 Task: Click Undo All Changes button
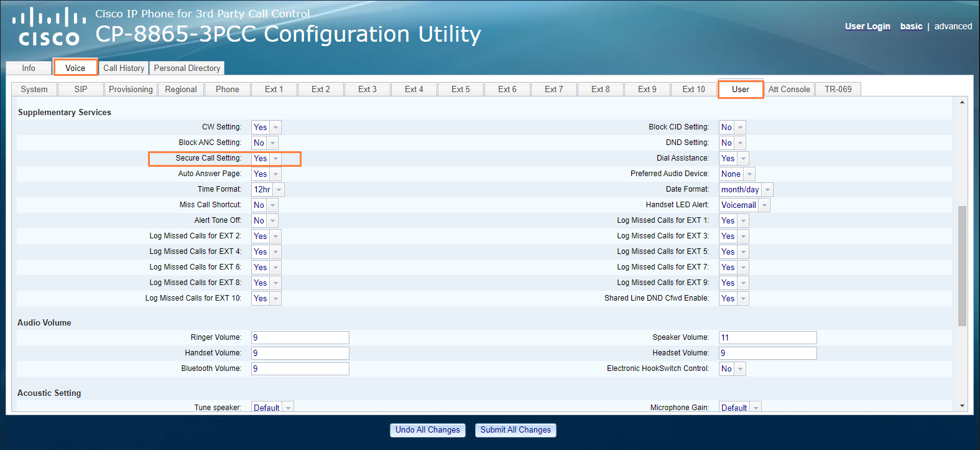coord(428,430)
